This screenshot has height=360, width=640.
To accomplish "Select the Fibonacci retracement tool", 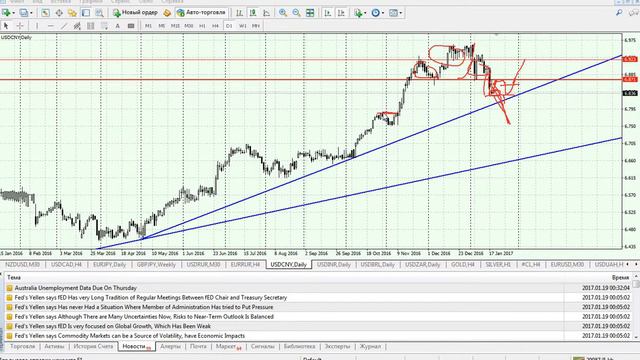I will coord(104,26).
